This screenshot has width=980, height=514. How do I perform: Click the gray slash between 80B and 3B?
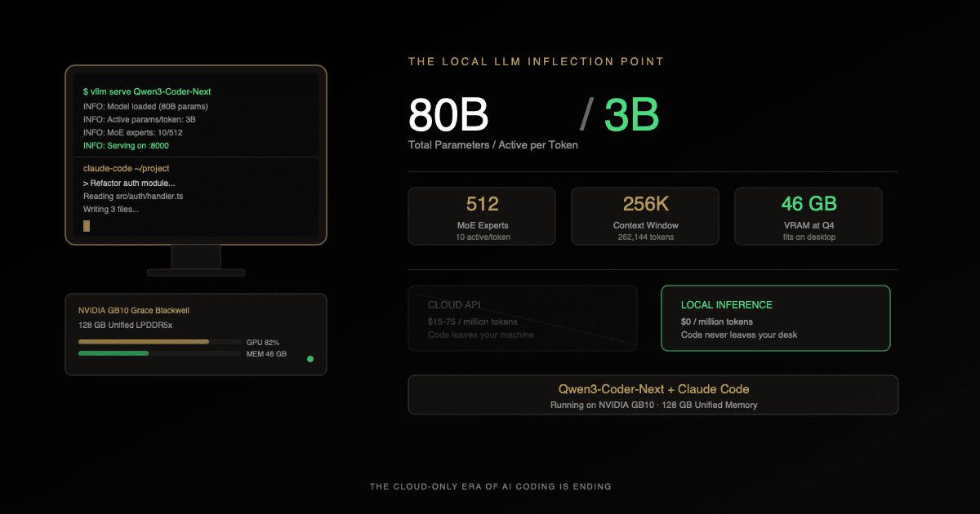click(585, 115)
